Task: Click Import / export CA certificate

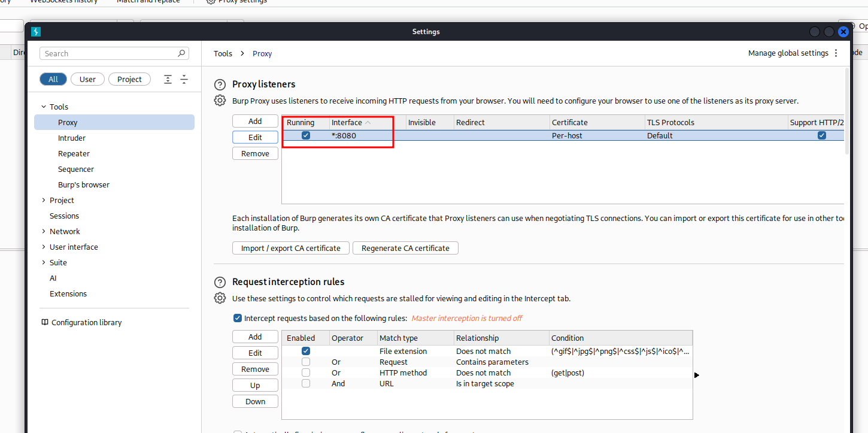Action: pyautogui.click(x=290, y=248)
